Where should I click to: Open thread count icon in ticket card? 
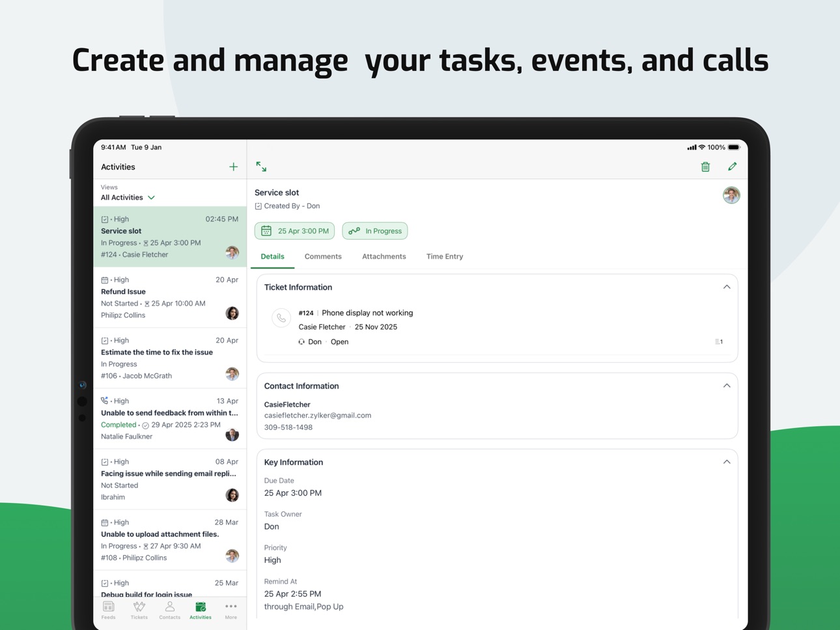coord(719,341)
